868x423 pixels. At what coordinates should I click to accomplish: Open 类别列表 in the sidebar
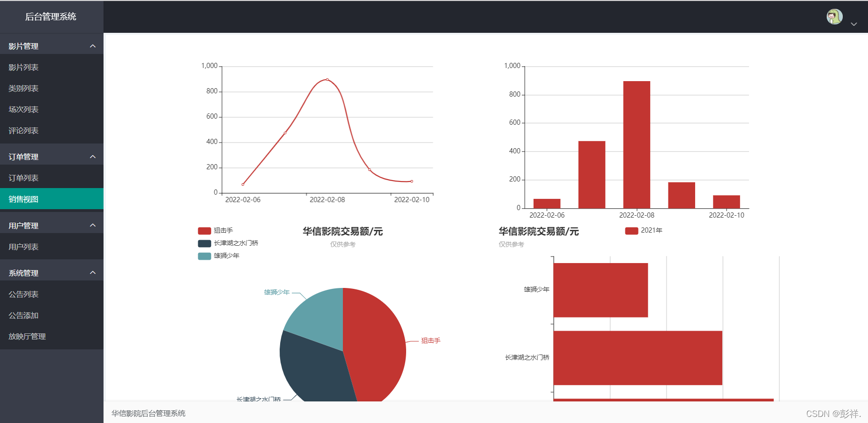52,88
